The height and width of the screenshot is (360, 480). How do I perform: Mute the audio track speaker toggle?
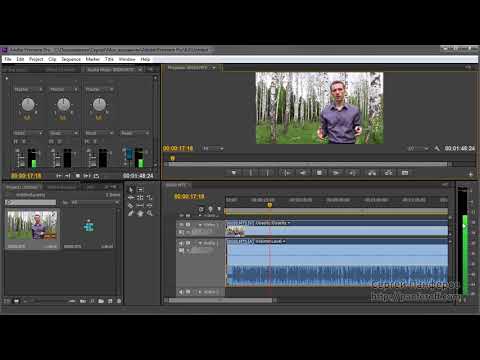pyautogui.click(x=181, y=243)
